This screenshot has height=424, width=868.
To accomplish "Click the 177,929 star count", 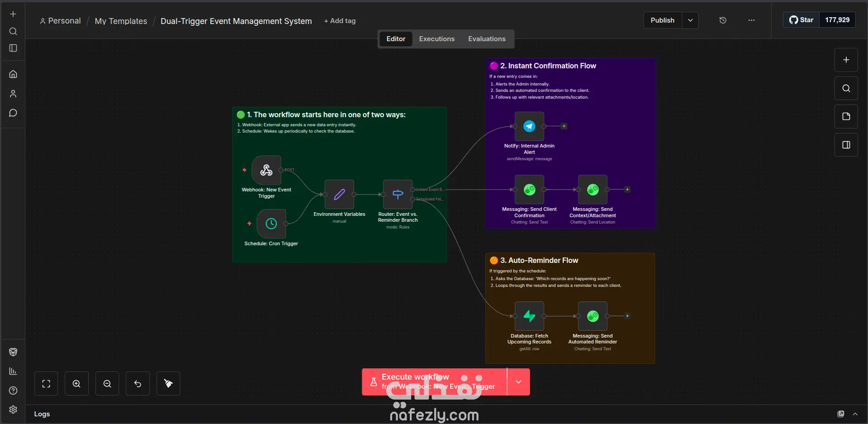I will pyautogui.click(x=837, y=20).
